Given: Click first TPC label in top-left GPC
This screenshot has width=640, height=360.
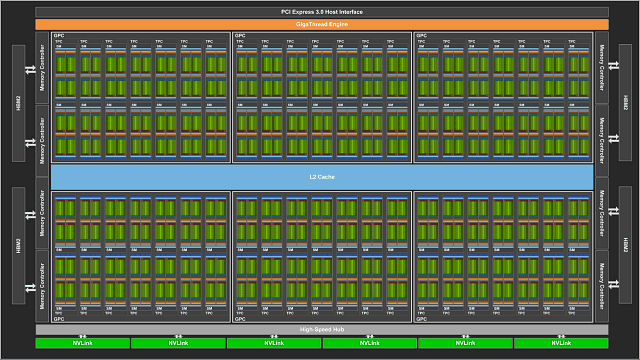Looking at the screenshot, I should [59, 42].
